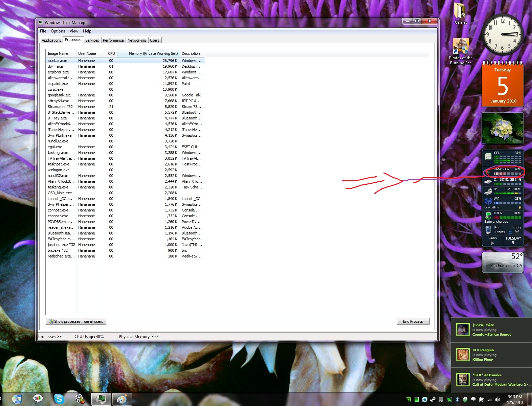This screenshot has height=406, width=532.
Task: Open the Help menu
Action: [x=87, y=31]
